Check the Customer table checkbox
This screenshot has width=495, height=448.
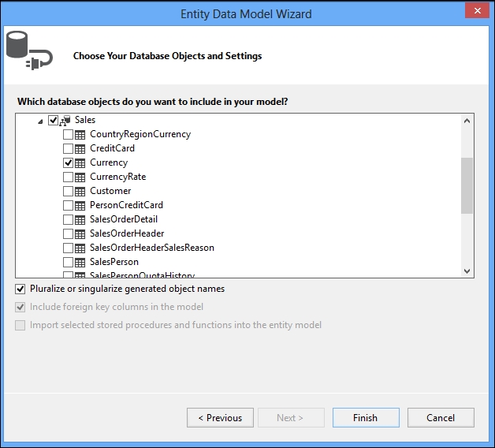coord(68,191)
